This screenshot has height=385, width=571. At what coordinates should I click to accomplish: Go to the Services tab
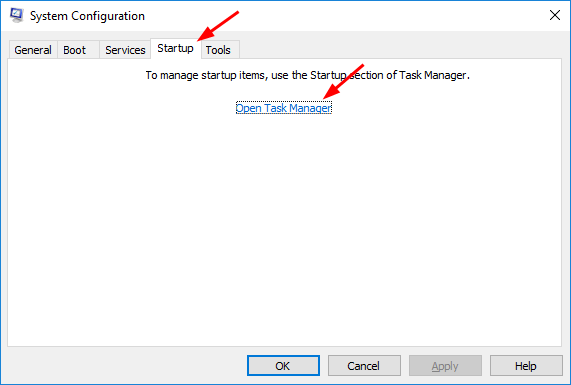pos(125,50)
